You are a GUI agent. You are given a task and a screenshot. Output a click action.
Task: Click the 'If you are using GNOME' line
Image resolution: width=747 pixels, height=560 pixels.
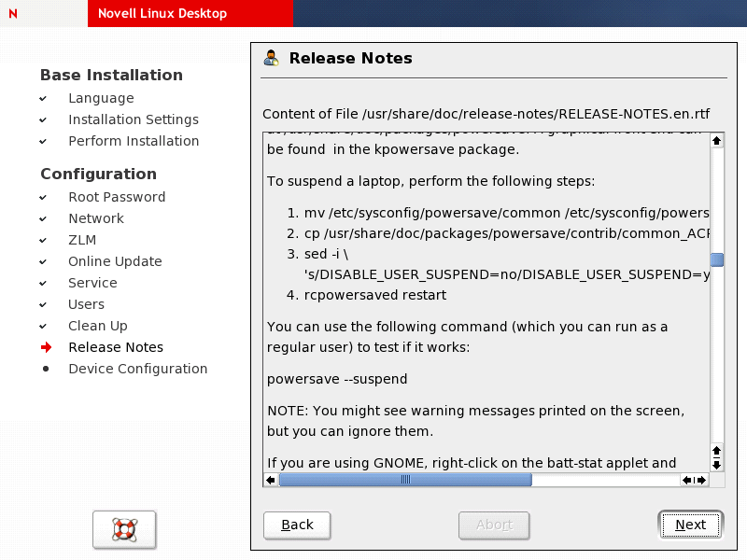click(472, 463)
